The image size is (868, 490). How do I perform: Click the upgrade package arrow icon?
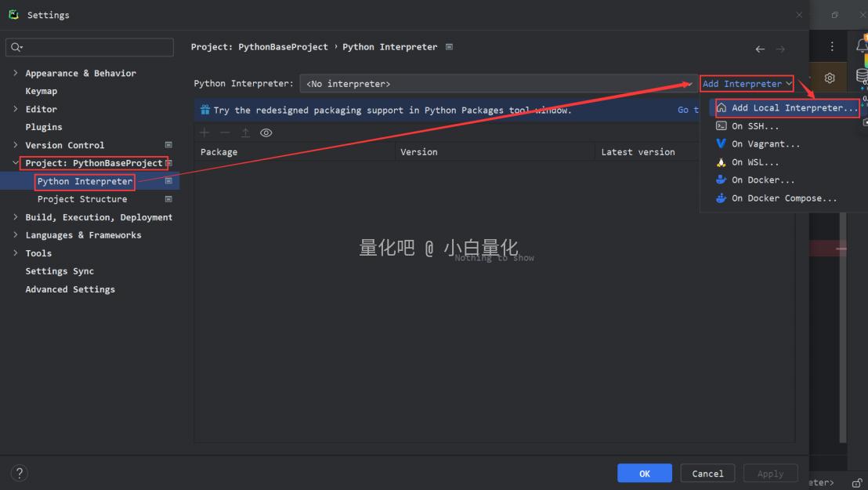point(245,133)
